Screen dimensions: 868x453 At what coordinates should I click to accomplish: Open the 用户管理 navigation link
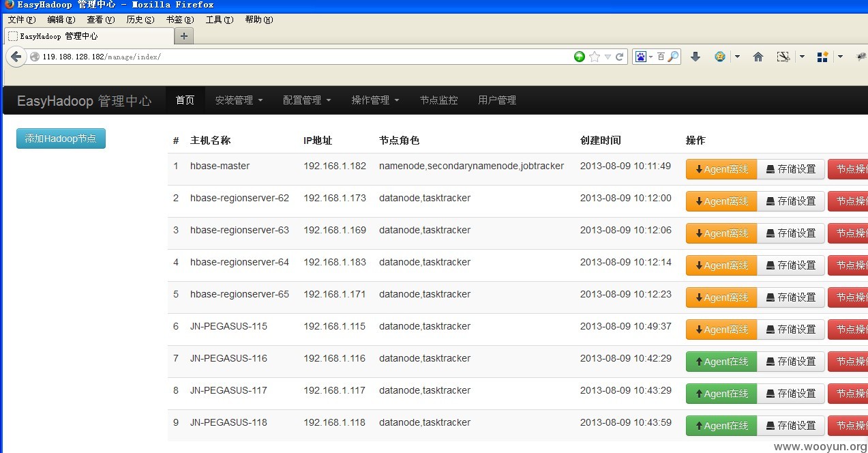click(x=497, y=100)
